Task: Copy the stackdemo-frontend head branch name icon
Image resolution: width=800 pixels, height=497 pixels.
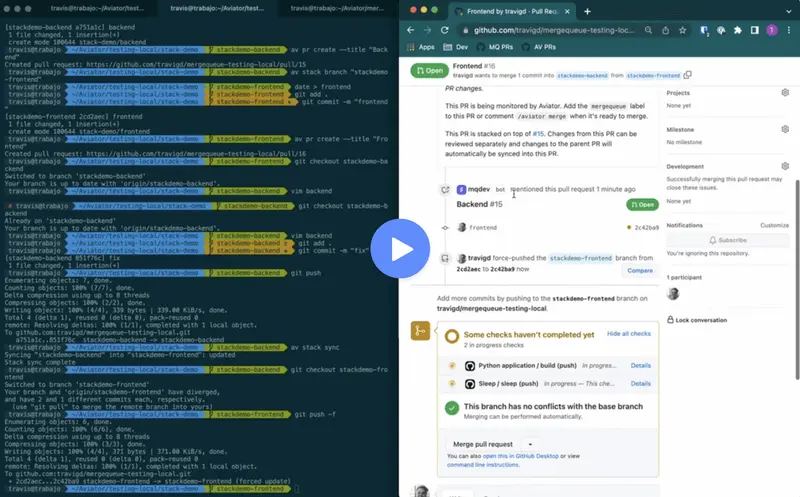Action: 687,75
